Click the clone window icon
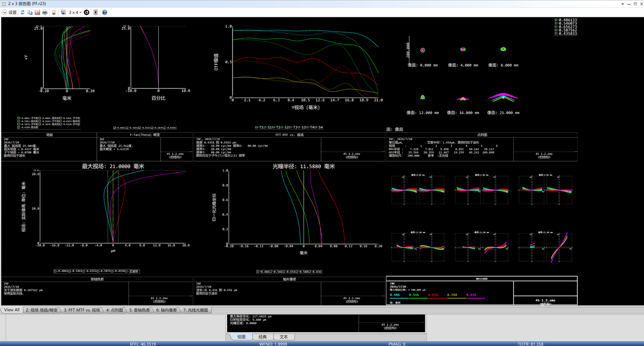Viewport: 644px width, 346px height. point(63,13)
